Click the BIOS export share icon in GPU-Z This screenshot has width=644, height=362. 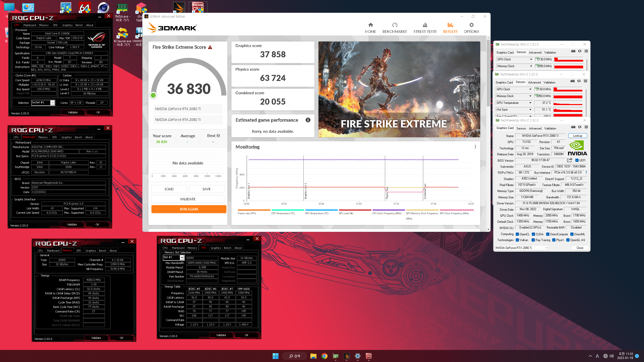pyautogui.click(x=570, y=160)
